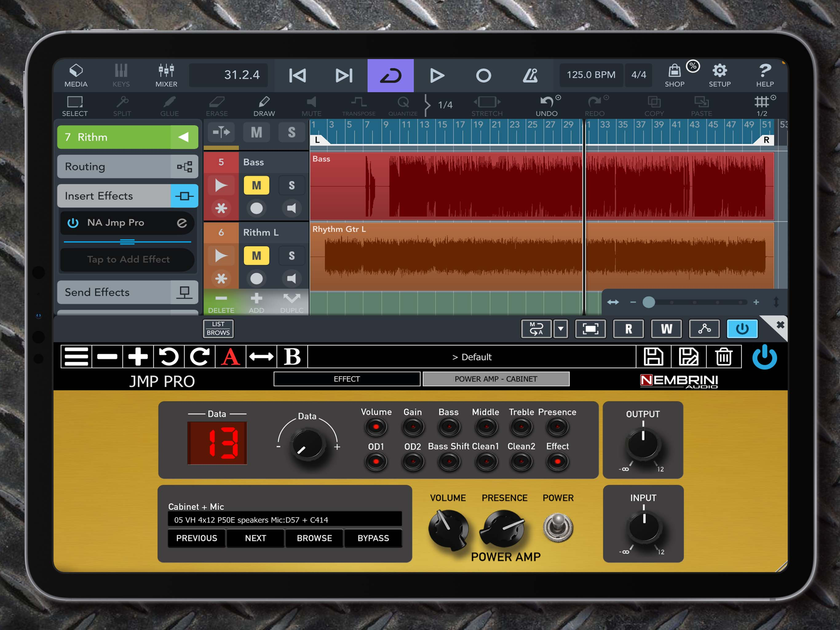Switch to POWER AMP - CABINET tab
This screenshot has height=630, width=840.
click(496, 379)
